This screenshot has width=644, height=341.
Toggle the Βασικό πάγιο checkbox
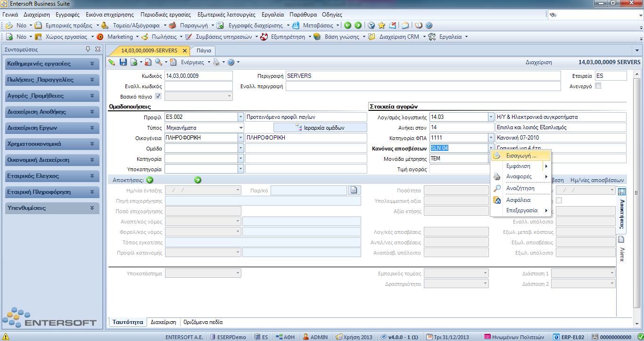coord(158,96)
